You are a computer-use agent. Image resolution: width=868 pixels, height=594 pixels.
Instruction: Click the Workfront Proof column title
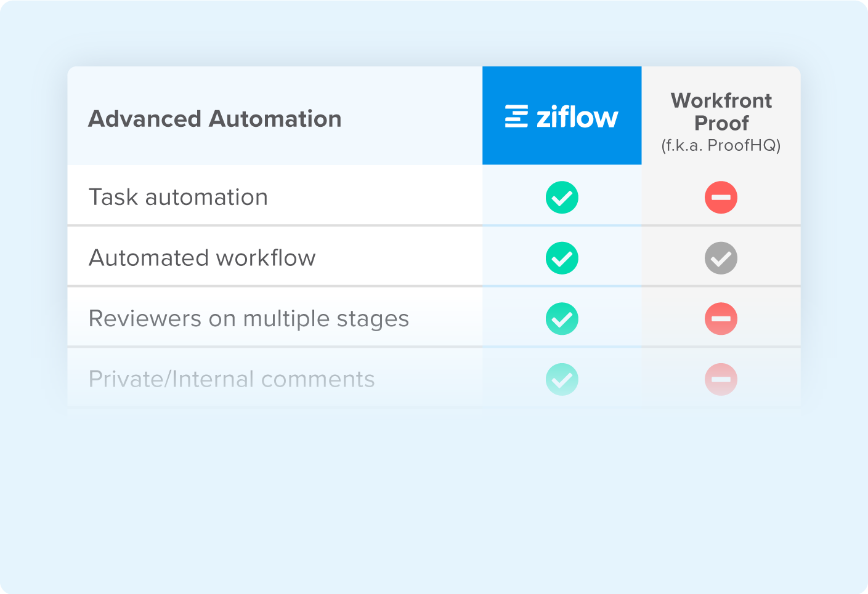click(721, 111)
